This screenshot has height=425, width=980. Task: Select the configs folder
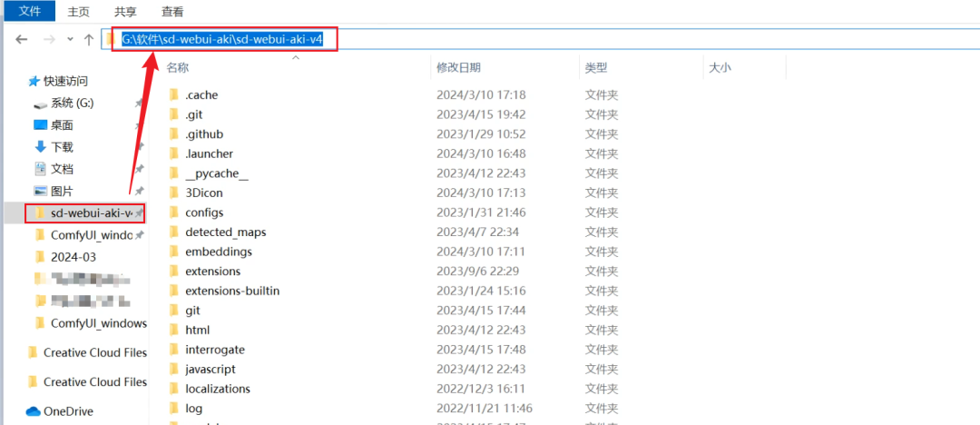[x=204, y=212]
